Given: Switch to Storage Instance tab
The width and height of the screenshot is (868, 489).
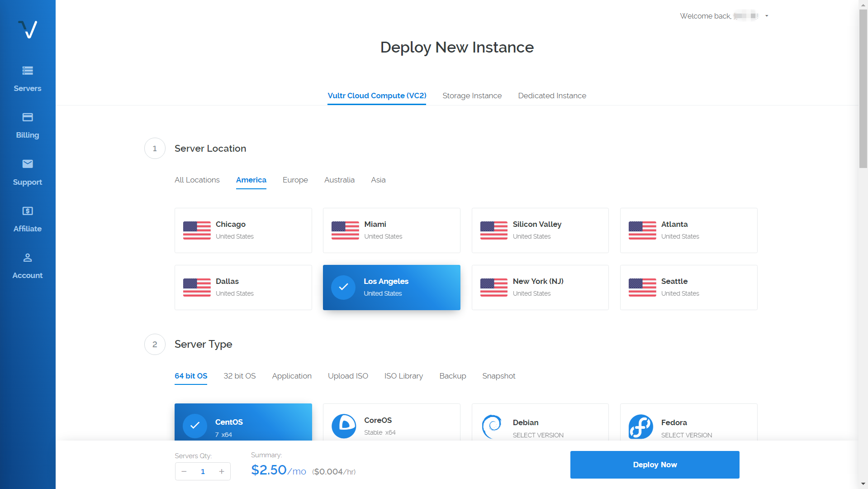Looking at the screenshot, I should [x=472, y=96].
